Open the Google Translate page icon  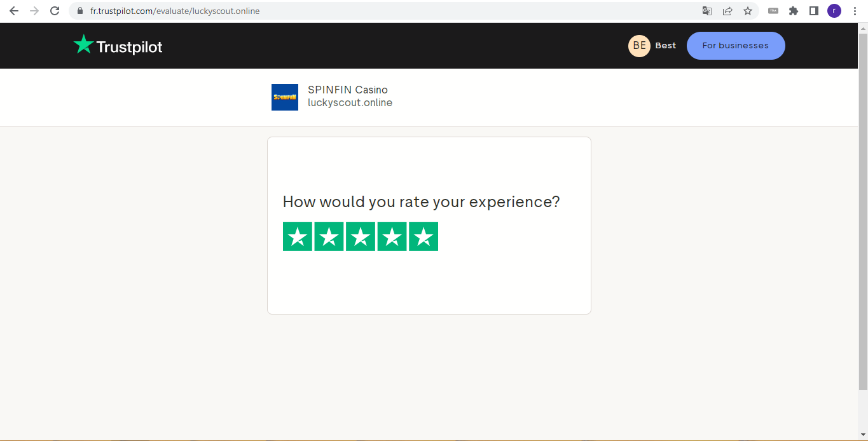[x=706, y=11]
